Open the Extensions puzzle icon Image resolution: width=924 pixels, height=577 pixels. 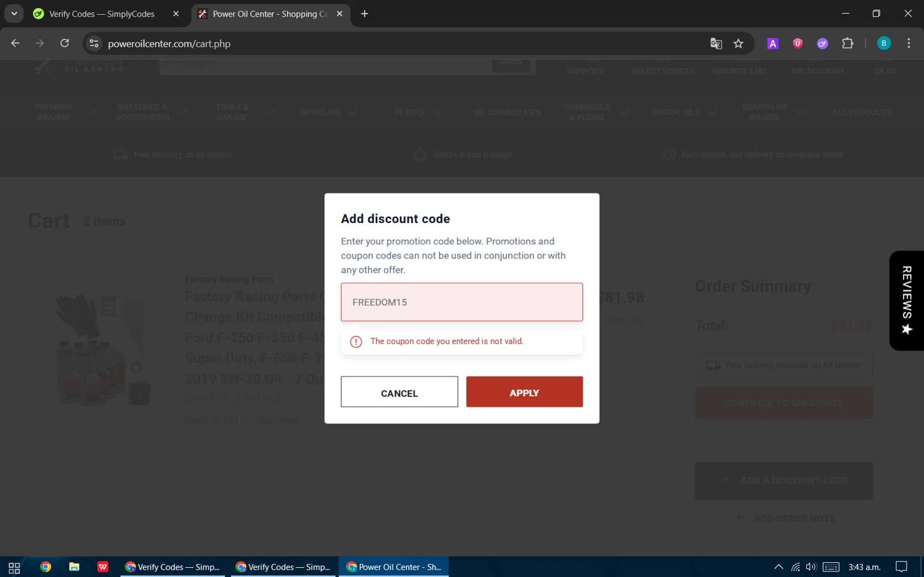pyautogui.click(x=848, y=43)
